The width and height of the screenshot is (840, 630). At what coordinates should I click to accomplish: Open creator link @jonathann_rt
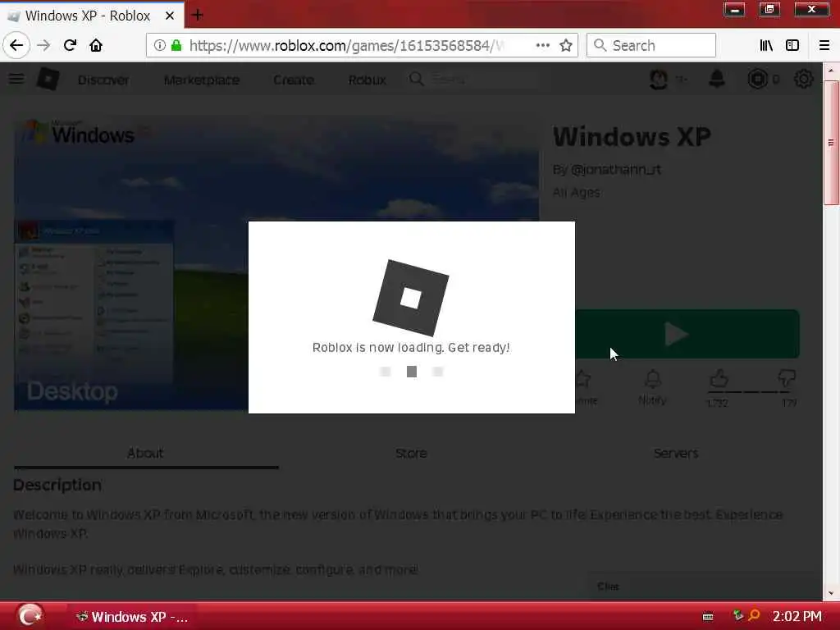point(615,170)
